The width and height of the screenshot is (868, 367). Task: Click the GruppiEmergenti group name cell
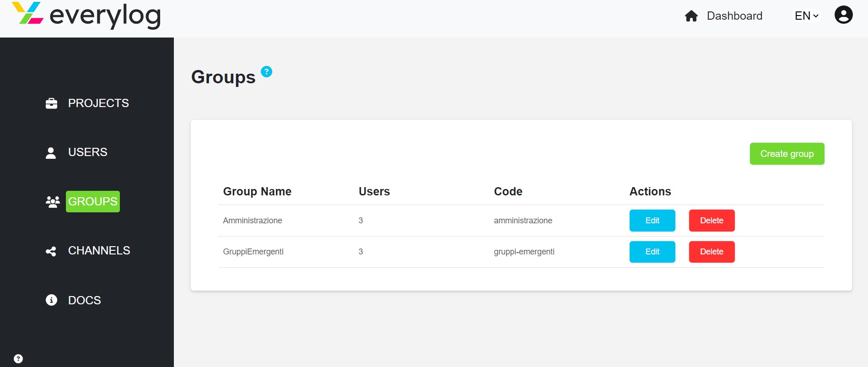[253, 252]
